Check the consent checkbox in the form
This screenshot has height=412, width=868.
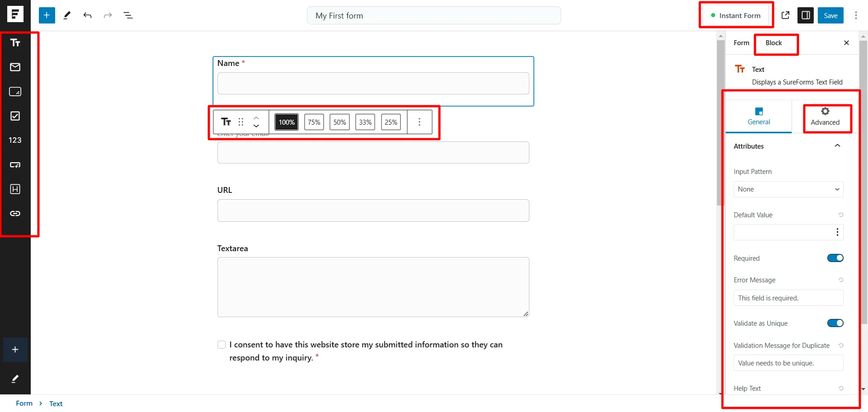222,344
